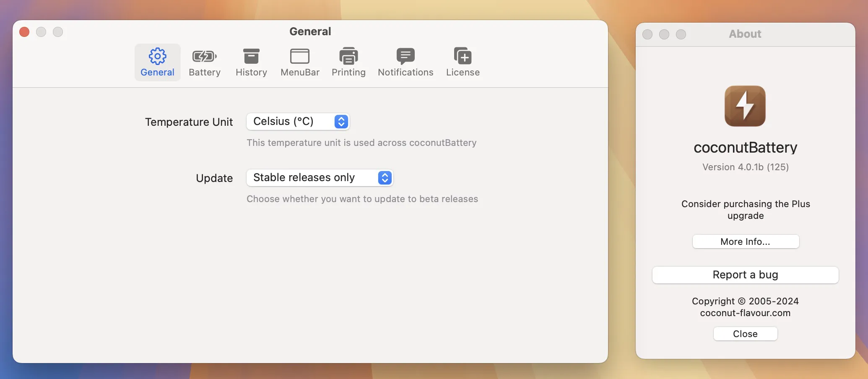Viewport: 868px width, 379px height.
Task: Click Close in the About window
Action: [x=745, y=334]
